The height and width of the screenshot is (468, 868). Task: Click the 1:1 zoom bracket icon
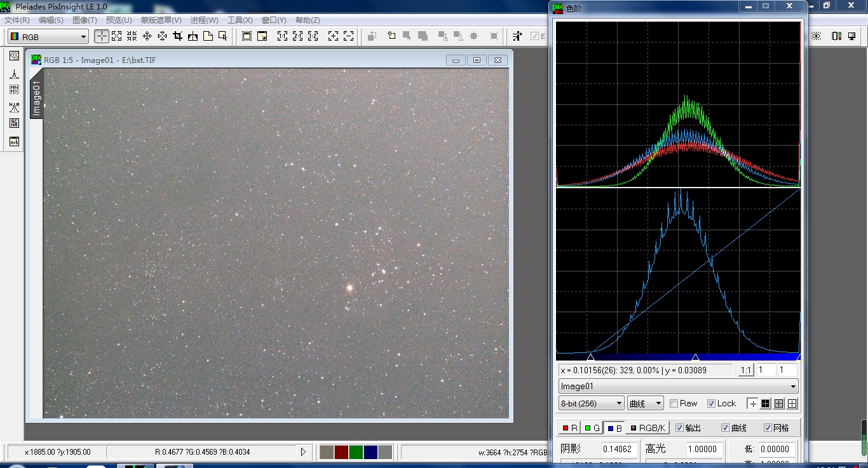point(283,36)
